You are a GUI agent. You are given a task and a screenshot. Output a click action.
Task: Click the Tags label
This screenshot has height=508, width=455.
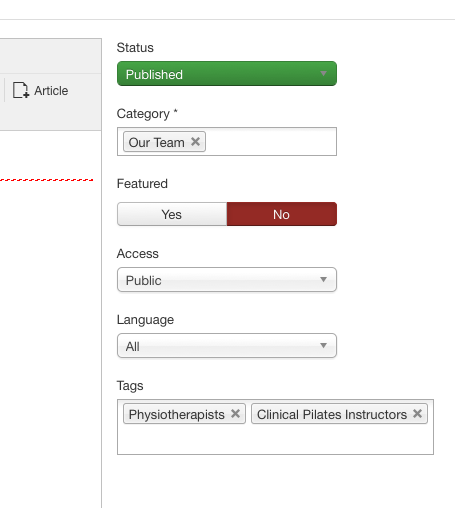130,386
